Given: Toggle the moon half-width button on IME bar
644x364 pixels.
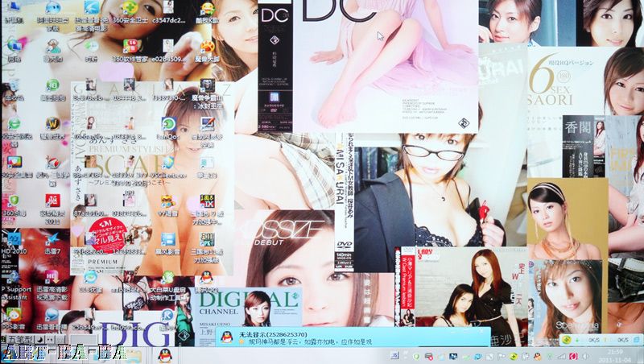Looking at the screenshot, I should (x=39, y=340).
